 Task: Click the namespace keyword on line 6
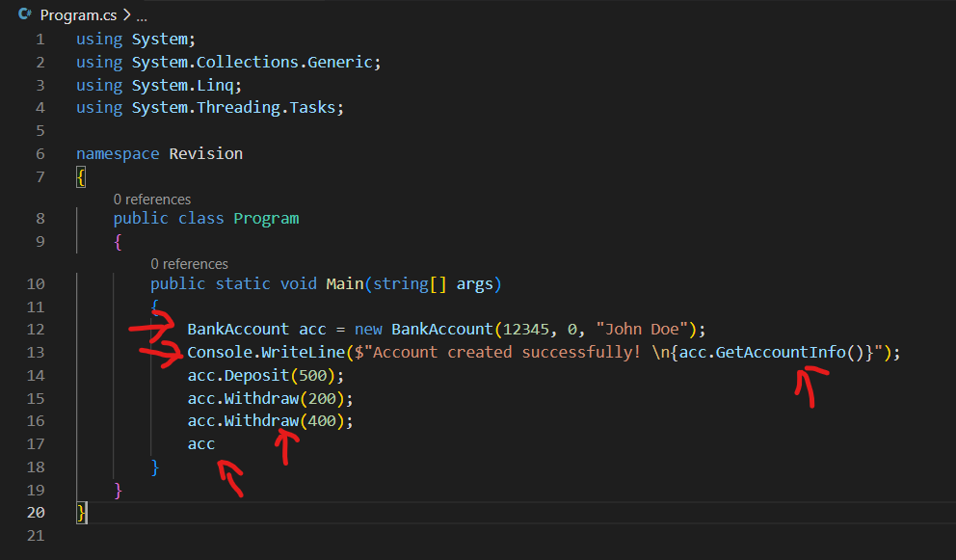(x=117, y=152)
